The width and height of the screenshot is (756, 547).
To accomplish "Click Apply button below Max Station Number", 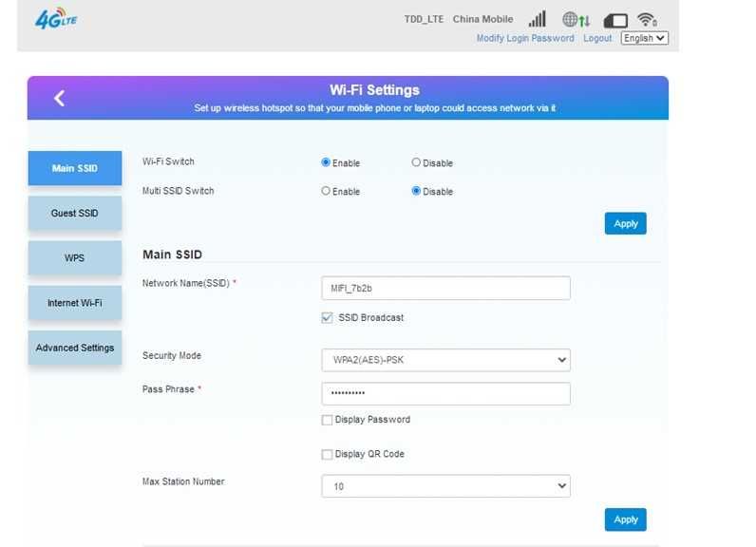I will tap(625, 519).
